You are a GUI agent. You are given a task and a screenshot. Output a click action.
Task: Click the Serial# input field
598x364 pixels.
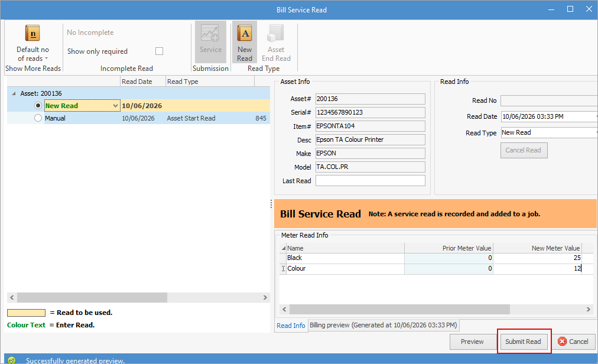pos(370,112)
